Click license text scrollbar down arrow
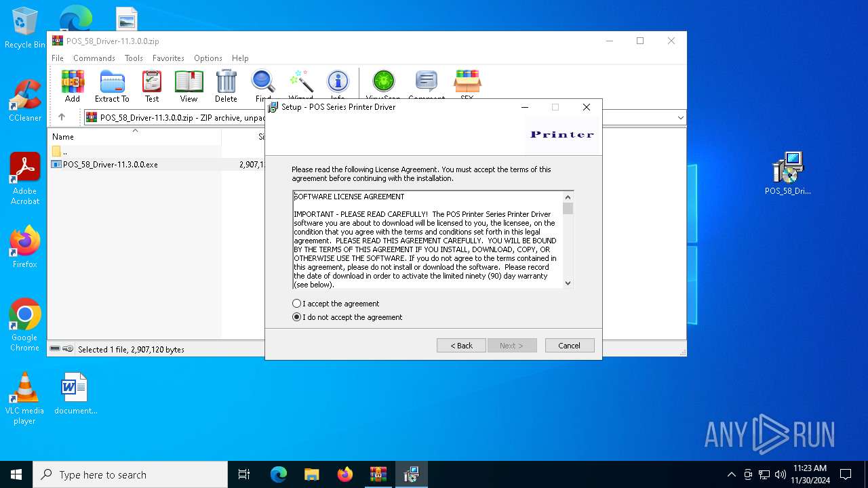 tap(568, 283)
